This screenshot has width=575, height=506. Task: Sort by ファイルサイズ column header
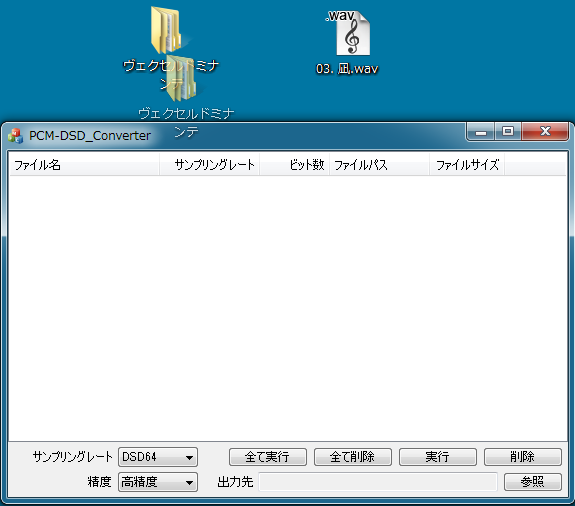[x=467, y=165]
